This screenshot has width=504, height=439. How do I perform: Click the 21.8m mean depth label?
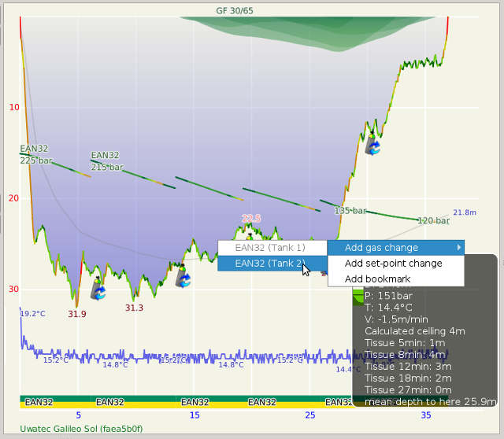[465, 212]
